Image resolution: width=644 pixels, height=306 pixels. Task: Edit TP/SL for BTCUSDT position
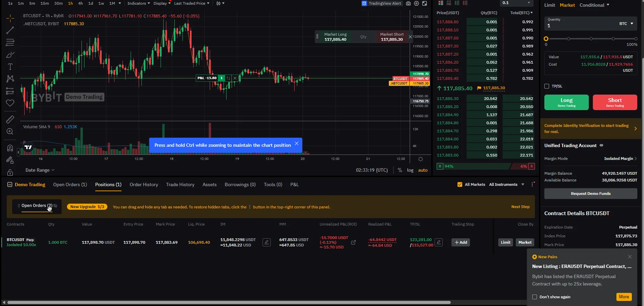[439, 242]
